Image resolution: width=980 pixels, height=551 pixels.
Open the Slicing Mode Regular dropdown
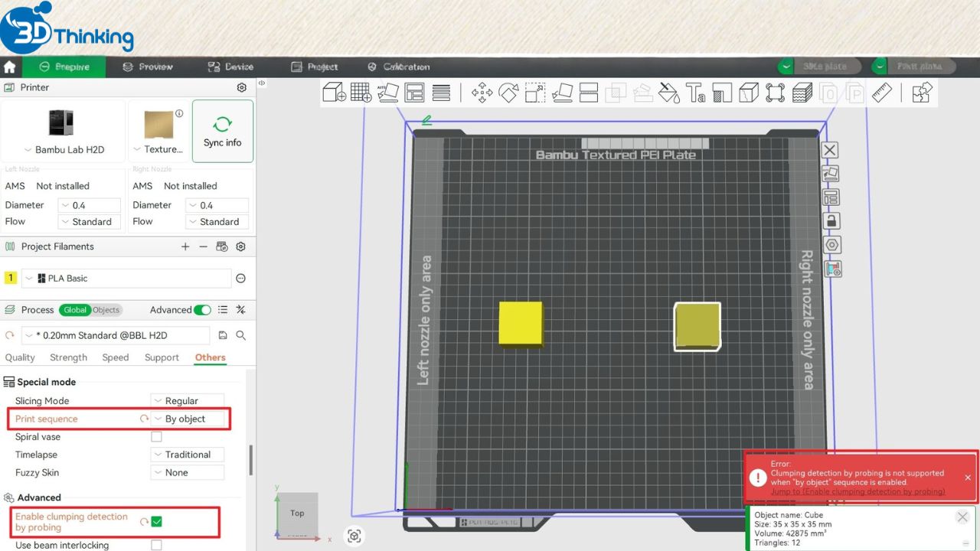pos(188,401)
